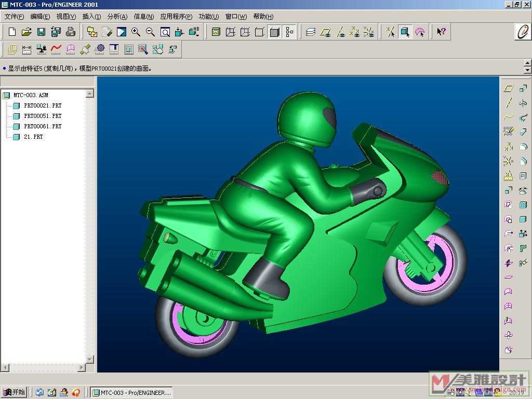532x399 pixels.
Task: Toggle no hidden line display mode
Action: pos(260,32)
